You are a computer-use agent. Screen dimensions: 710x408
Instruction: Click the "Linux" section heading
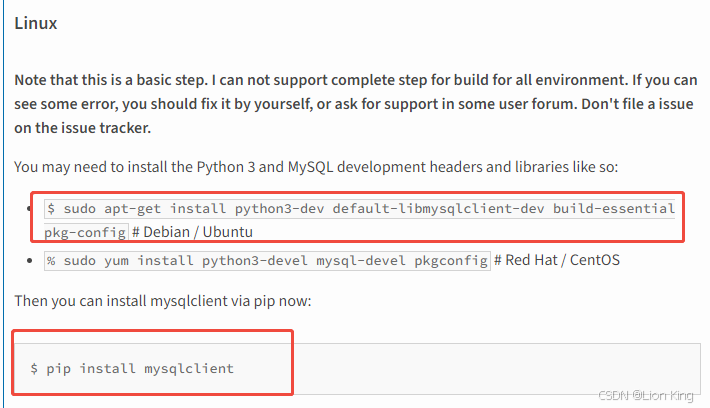click(35, 23)
